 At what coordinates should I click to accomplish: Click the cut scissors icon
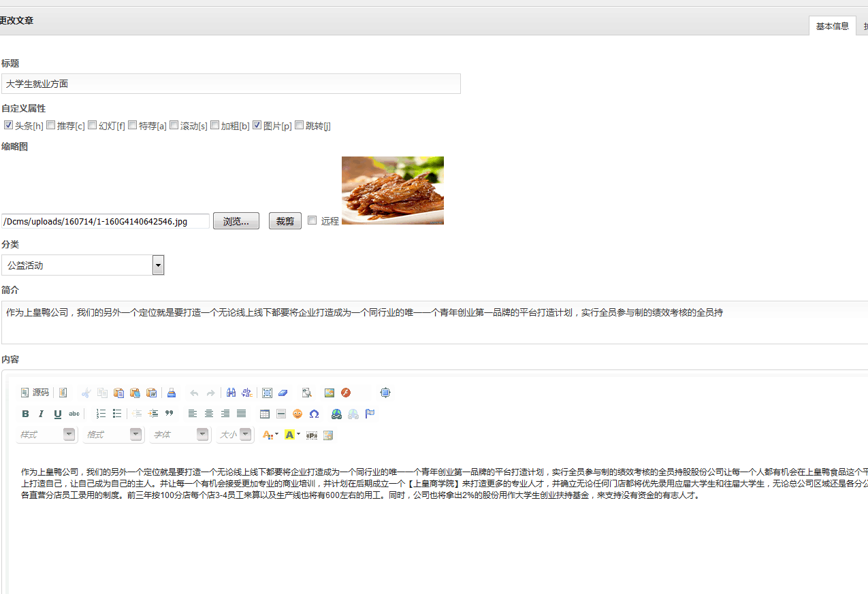point(86,393)
